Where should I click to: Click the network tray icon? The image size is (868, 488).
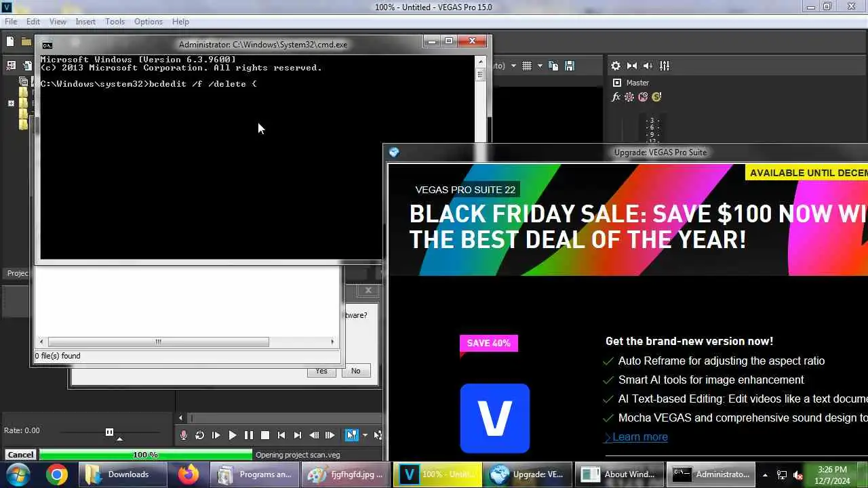coord(782,475)
